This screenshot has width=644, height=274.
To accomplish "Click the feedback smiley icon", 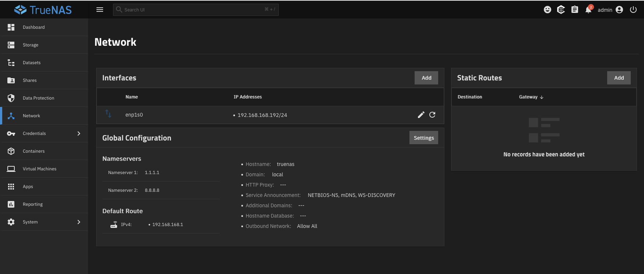I will point(547,10).
